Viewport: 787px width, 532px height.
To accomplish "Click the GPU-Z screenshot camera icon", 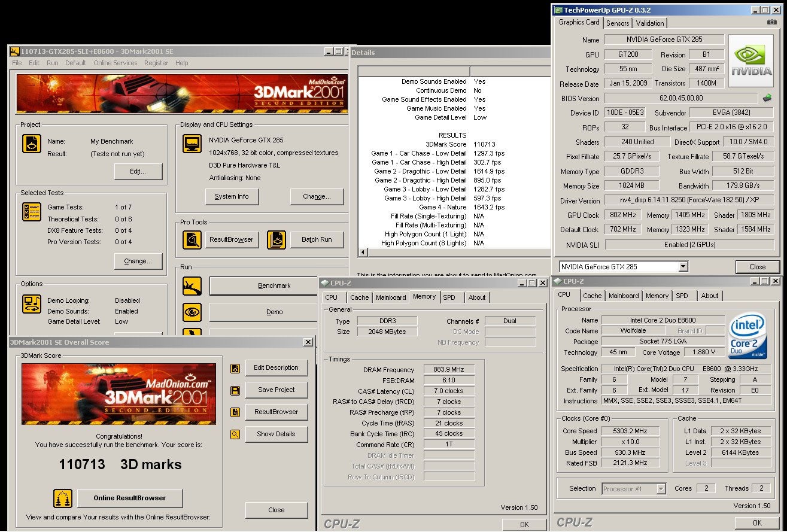I will [x=772, y=22].
